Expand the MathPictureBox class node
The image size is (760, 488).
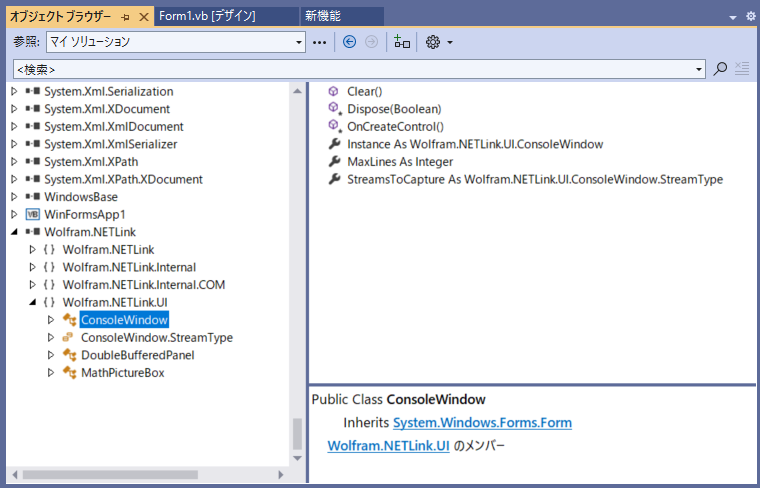tap(51, 373)
